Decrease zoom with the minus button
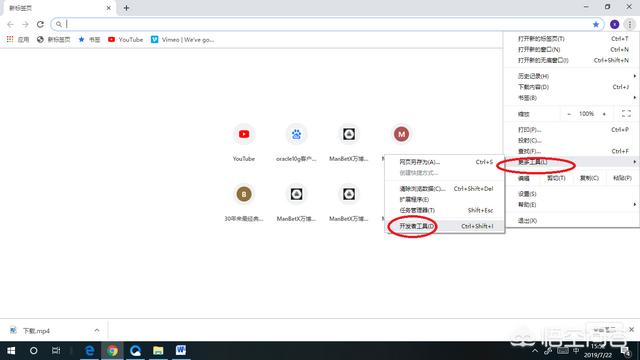This screenshot has width=640, height=360. coord(569,114)
